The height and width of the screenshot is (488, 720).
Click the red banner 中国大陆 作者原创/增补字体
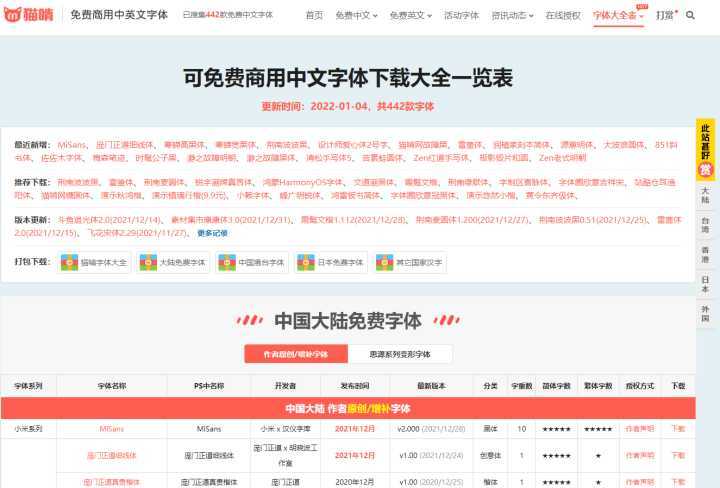(348, 408)
